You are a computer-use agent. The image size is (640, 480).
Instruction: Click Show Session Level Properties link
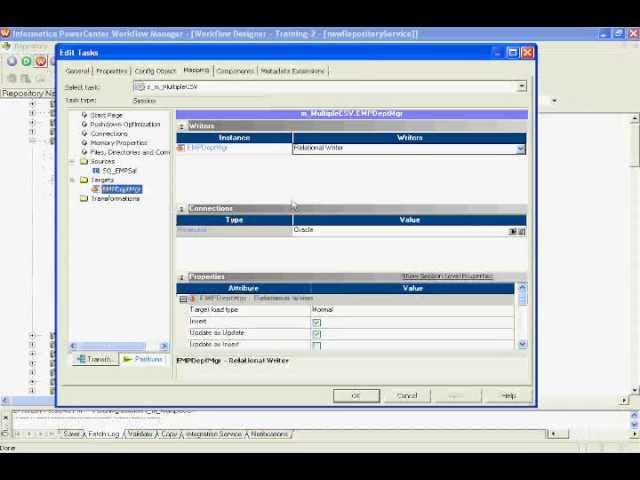tap(447, 276)
